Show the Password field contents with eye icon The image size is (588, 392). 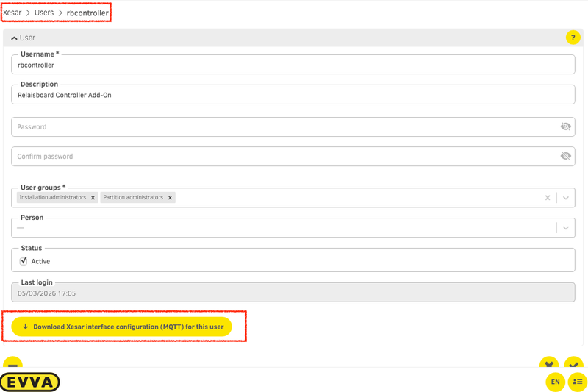(565, 126)
